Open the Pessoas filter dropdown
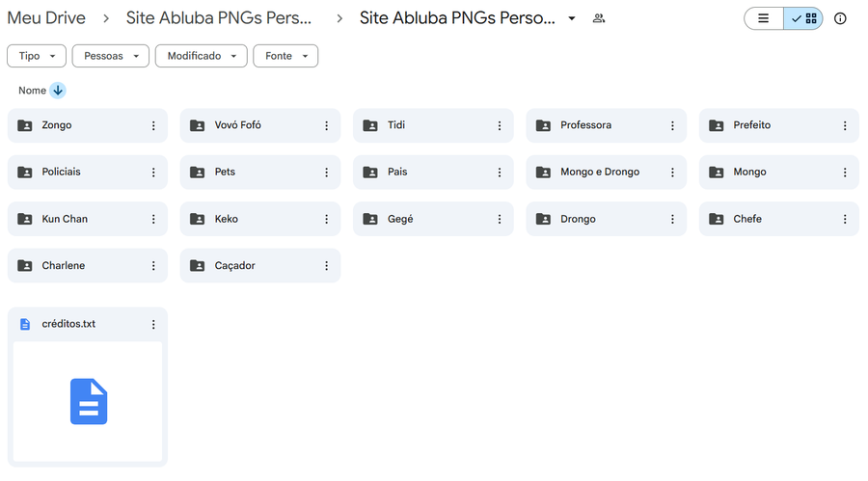This screenshot has width=868, height=481. pos(110,56)
